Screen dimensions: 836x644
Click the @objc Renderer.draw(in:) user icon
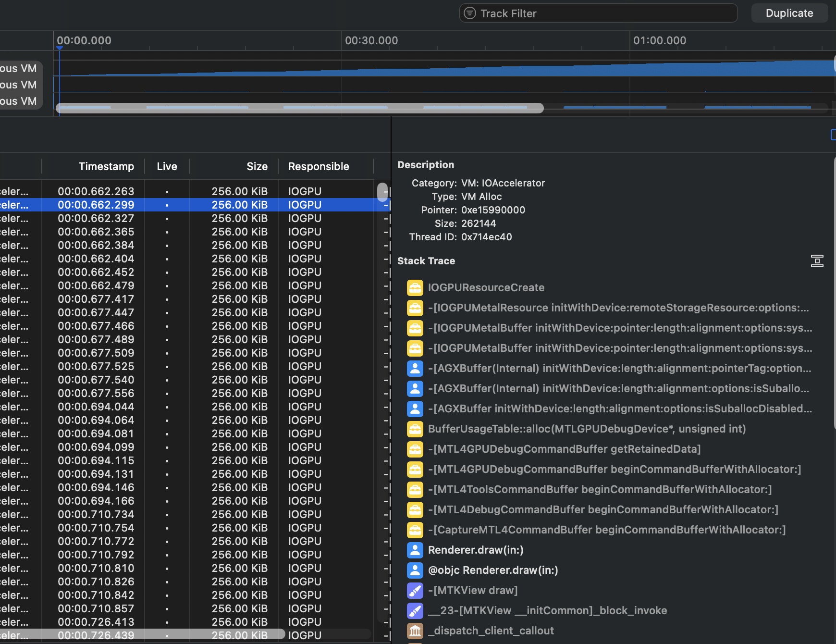[415, 570]
